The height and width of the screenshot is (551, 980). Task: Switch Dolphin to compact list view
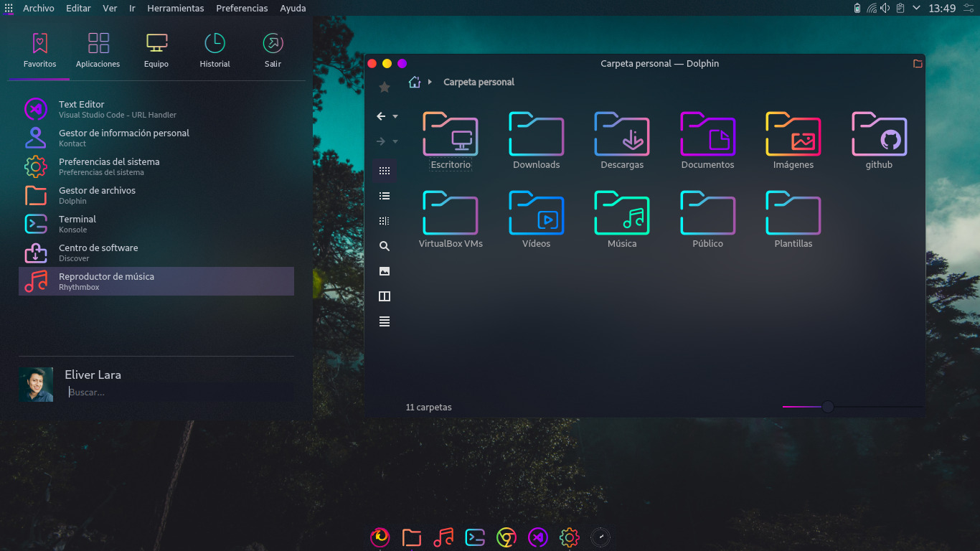tap(385, 196)
